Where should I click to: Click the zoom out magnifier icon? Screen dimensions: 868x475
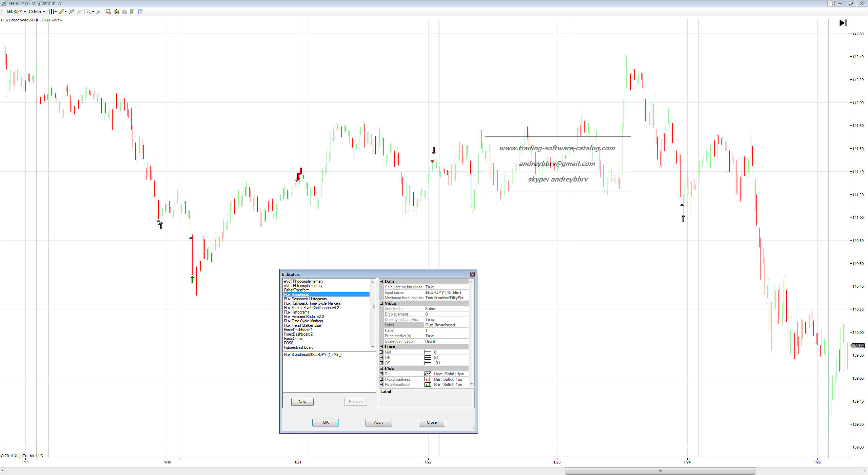click(79, 12)
